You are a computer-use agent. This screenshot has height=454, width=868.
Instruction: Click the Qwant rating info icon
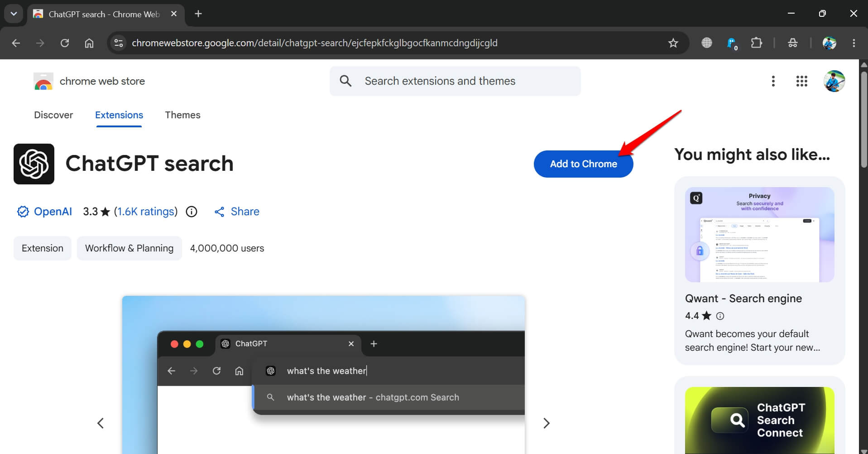pyautogui.click(x=720, y=316)
